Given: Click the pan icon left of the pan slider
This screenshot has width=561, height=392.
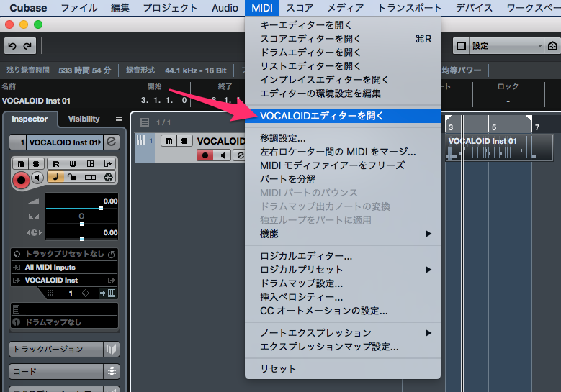Looking at the screenshot, I should coord(34,216).
